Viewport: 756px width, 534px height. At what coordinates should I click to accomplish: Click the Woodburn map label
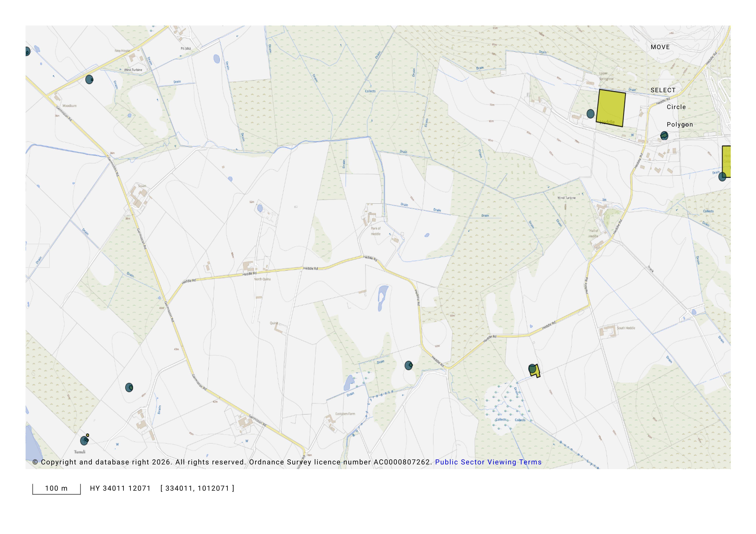click(x=69, y=106)
